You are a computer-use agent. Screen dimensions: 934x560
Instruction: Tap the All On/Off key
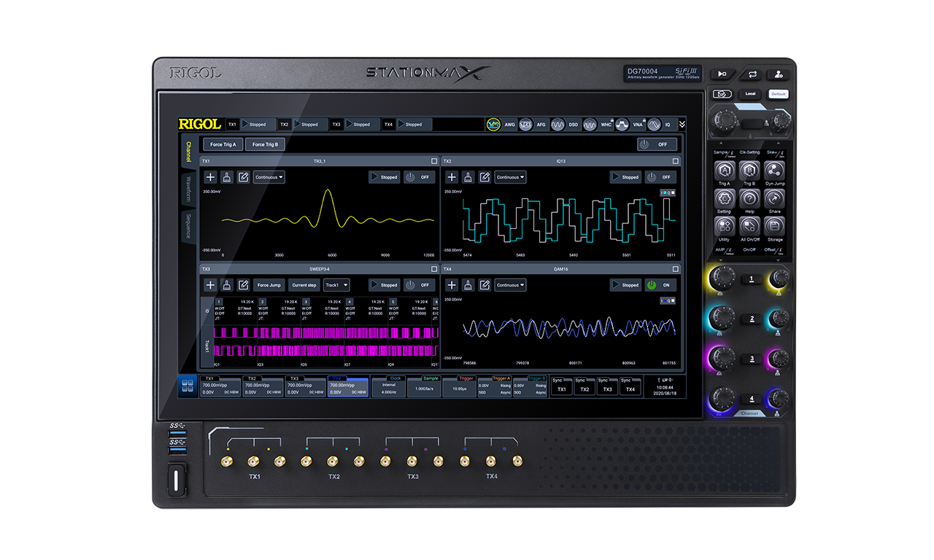coord(749,226)
